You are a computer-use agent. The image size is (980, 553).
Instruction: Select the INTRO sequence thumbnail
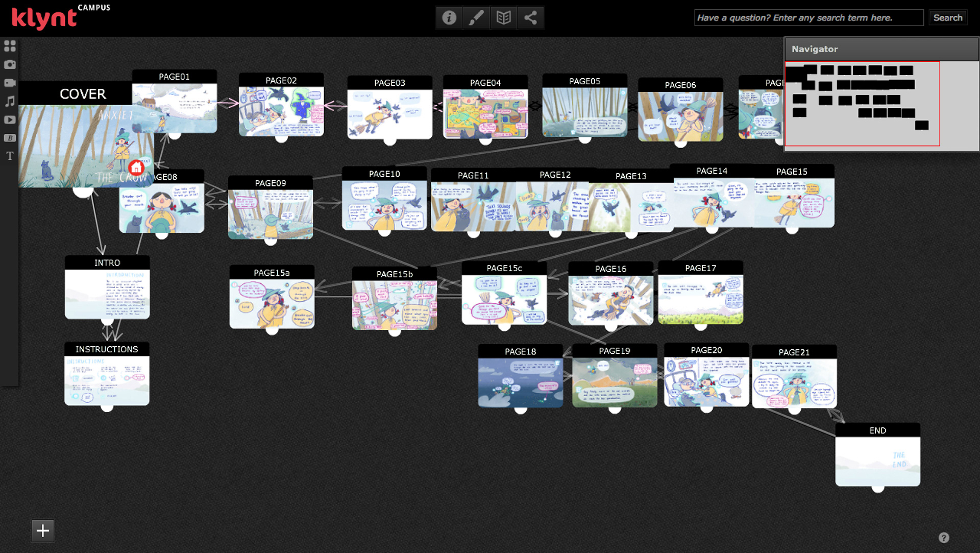click(x=107, y=294)
